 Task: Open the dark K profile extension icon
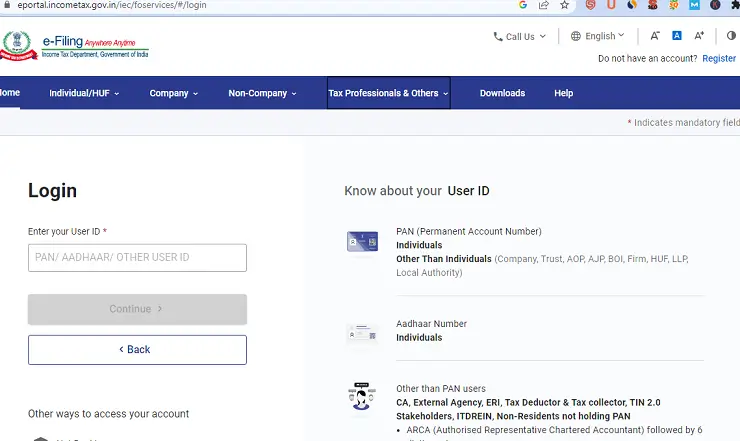(715, 5)
